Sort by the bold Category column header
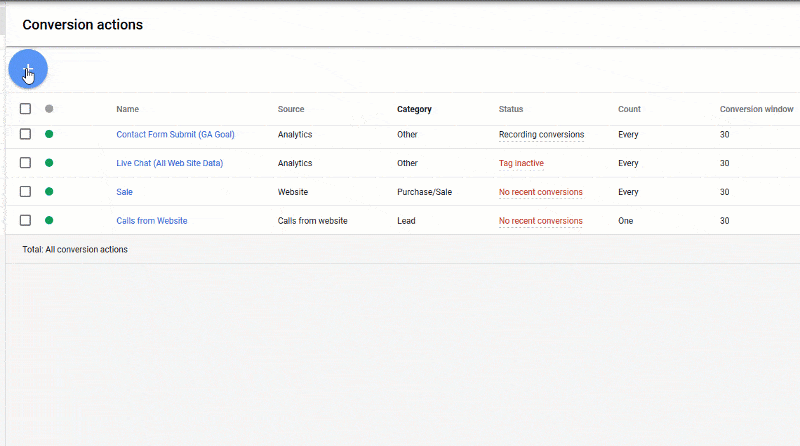800x446 pixels. tap(414, 109)
